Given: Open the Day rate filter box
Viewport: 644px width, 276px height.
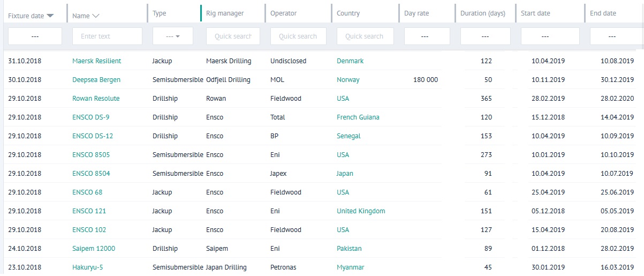Looking at the screenshot, I should (x=427, y=36).
